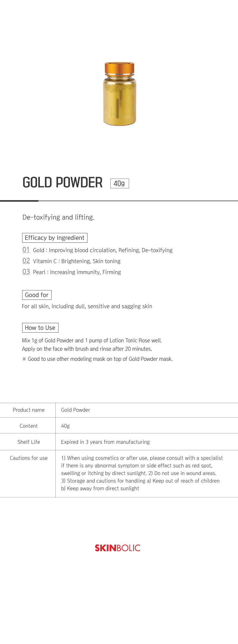Click the SKINBOLIC brand logo
The image size is (238, 644).
118,548
